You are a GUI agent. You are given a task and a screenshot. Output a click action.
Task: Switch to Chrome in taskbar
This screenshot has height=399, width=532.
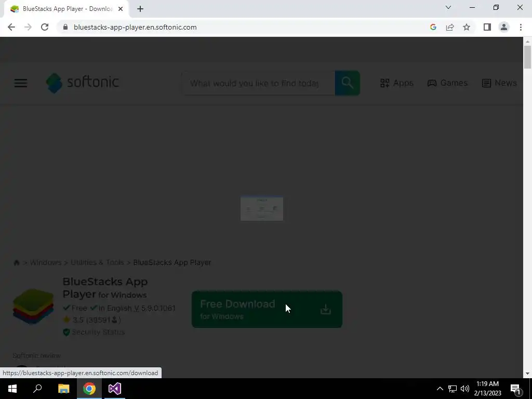[x=89, y=389]
